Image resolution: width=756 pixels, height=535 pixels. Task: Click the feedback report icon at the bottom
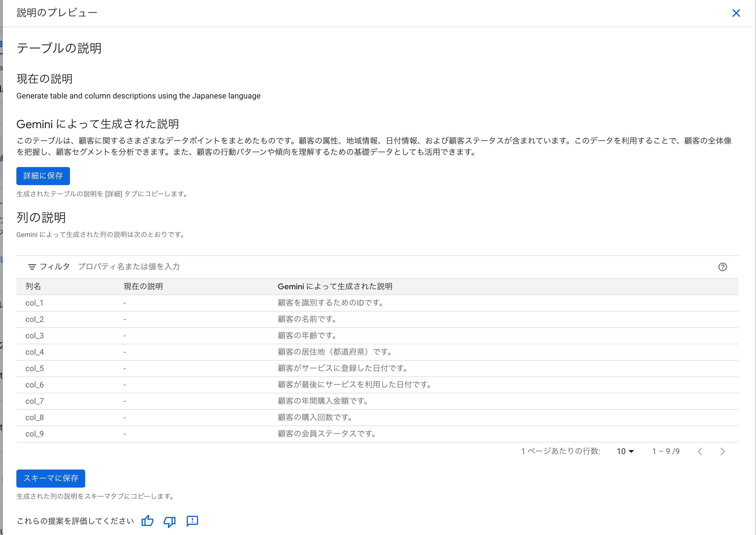pyautogui.click(x=192, y=521)
